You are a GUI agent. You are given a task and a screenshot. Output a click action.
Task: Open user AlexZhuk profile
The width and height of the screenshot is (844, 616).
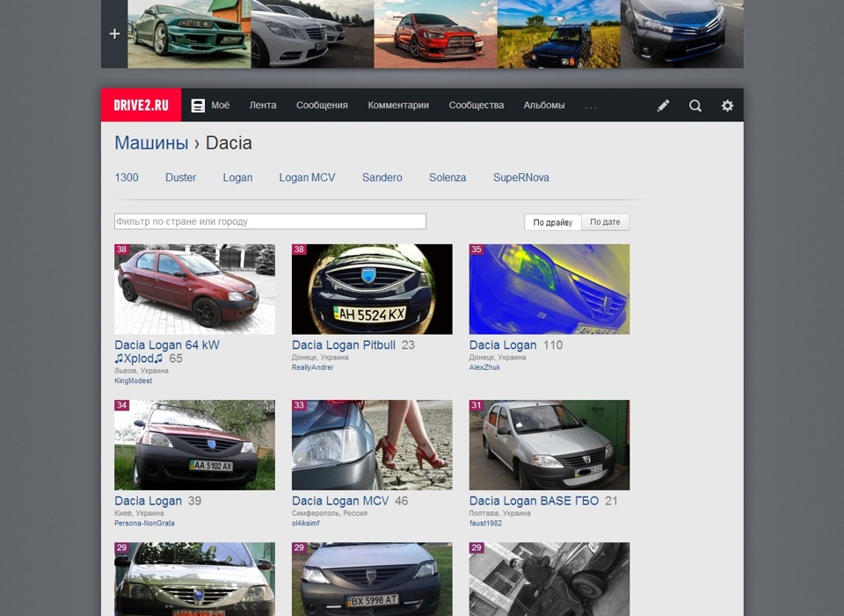(x=484, y=367)
